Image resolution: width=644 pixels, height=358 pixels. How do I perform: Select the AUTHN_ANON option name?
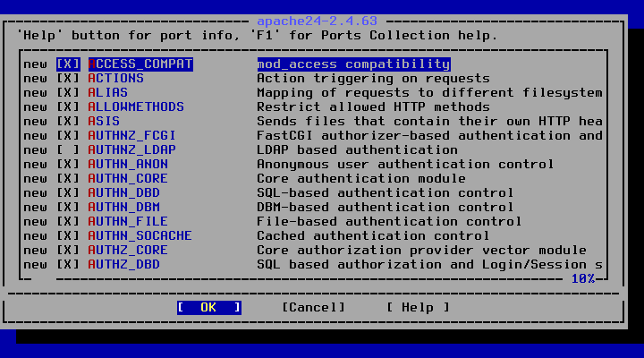pos(129,165)
